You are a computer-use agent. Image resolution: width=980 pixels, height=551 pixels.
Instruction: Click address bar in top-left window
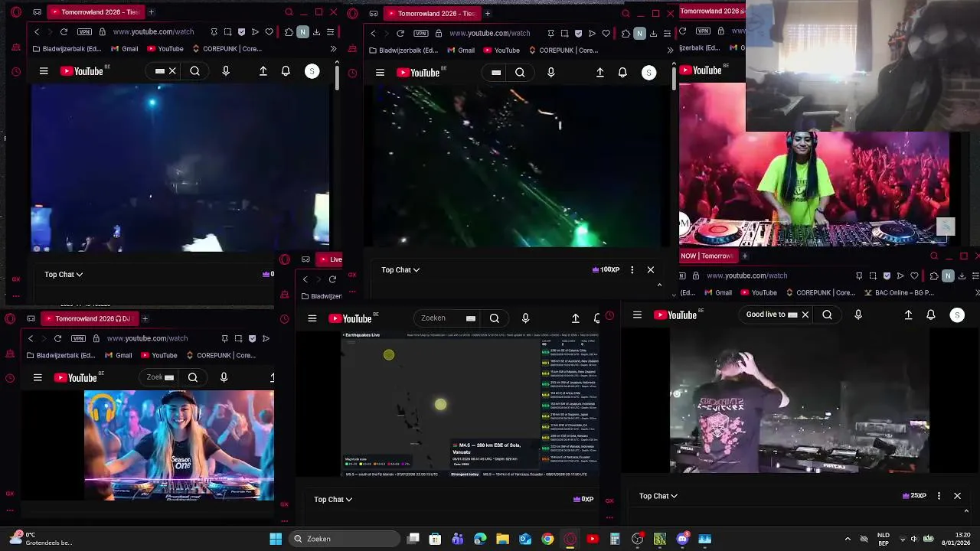[x=153, y=32]
